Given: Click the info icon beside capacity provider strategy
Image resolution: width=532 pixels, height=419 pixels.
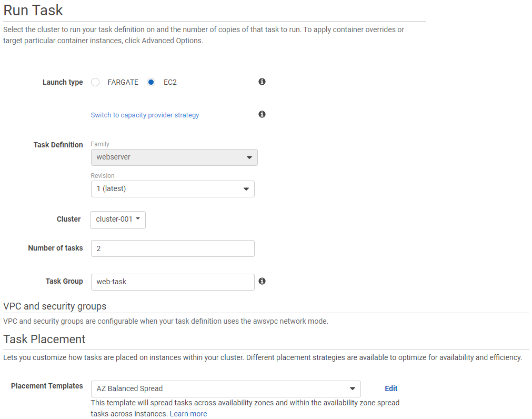Looking at the screenshot, I should [262, 114].
